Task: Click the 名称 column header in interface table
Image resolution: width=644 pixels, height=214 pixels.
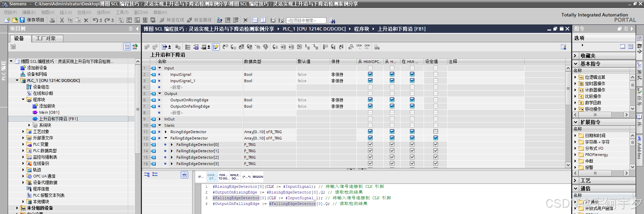Action: coord(200,61)
